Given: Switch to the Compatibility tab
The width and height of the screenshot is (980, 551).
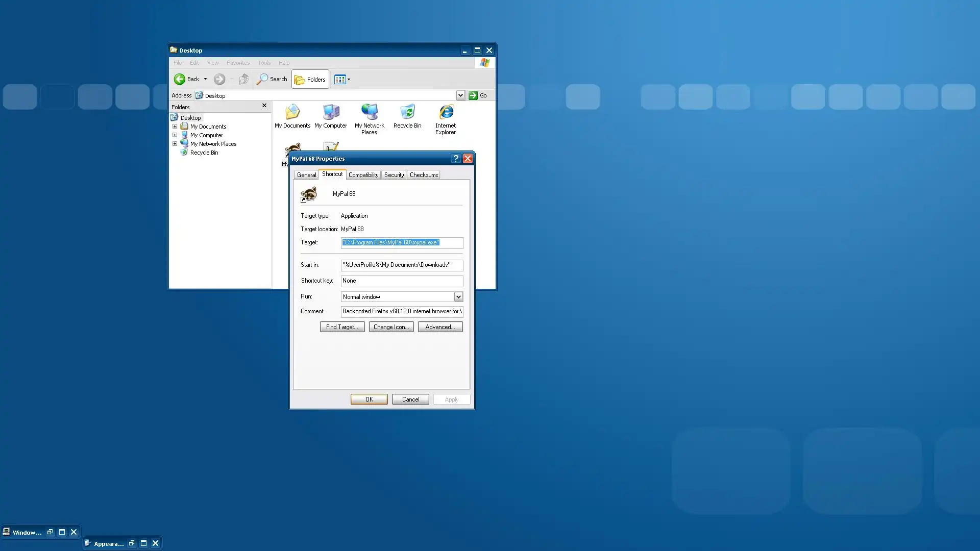Looking at the screenshot, I should click(363, 175).
